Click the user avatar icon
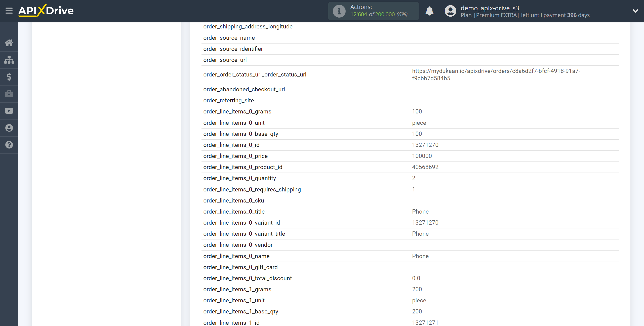644x326 pixels. pyautogui.click(x=450, y=11)
